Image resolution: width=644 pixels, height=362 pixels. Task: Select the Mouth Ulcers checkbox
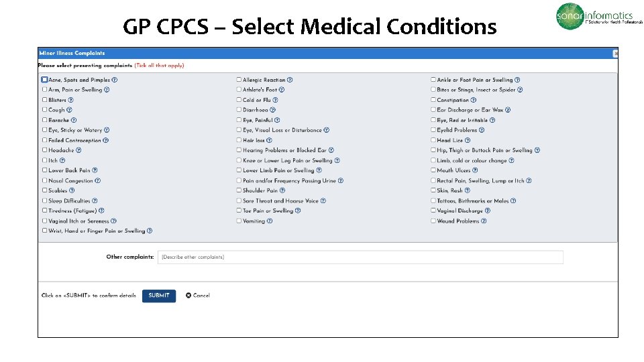433,170
